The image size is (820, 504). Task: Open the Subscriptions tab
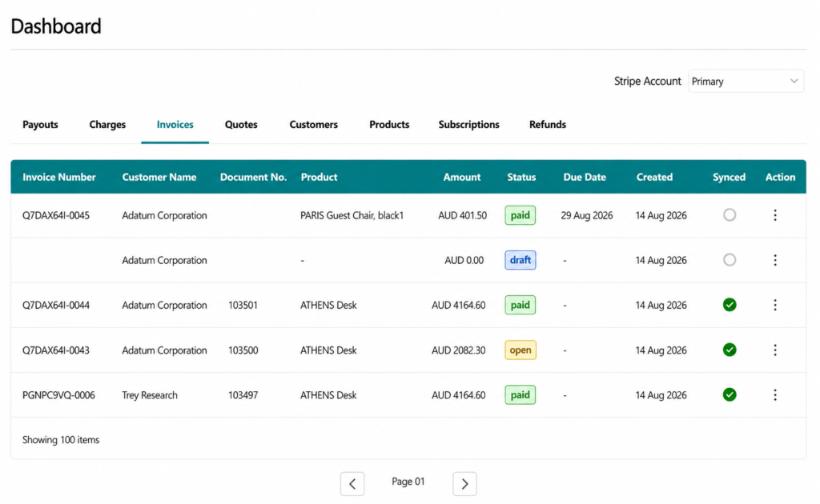pos(468,125)
